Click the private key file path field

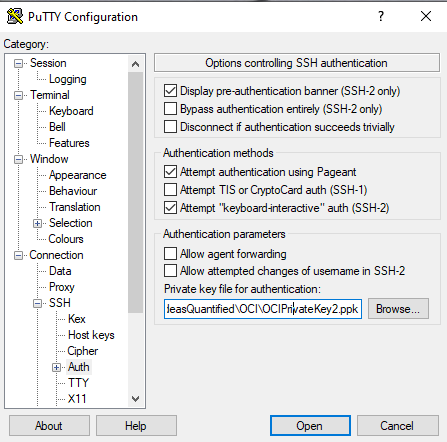tap(263, 309)
